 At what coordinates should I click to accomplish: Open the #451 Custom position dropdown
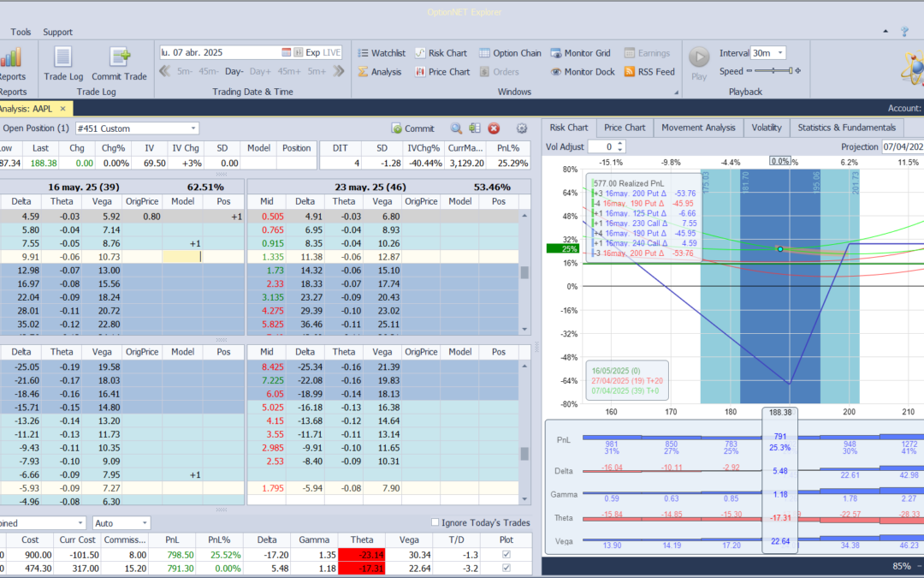pyautogui.click(x=193, y=128)
